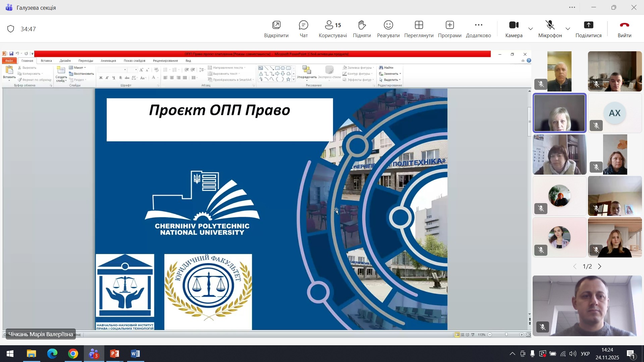Toggle the camera on or off
The width and height of the screenshot is (644, 362).
pos(514,25)
